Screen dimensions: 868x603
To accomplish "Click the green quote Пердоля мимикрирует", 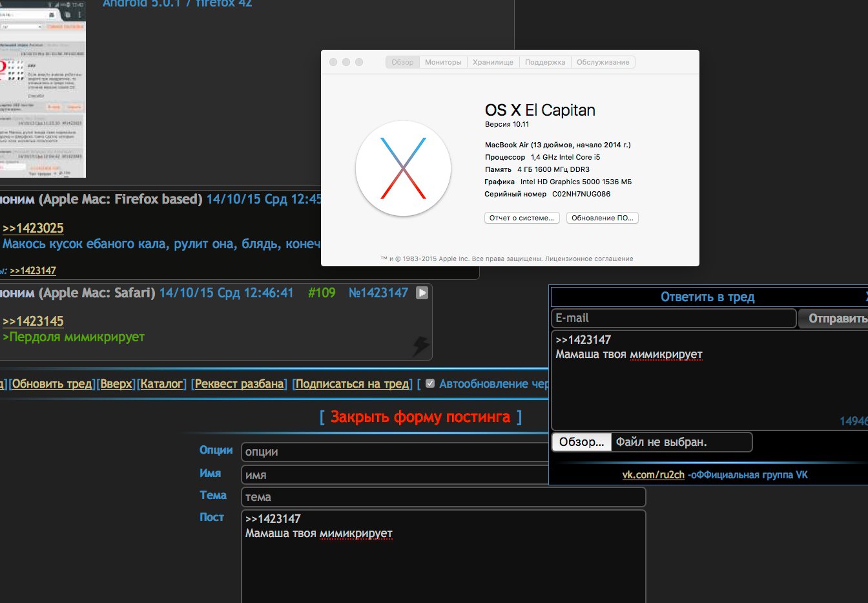I will [x=74, y=337].
